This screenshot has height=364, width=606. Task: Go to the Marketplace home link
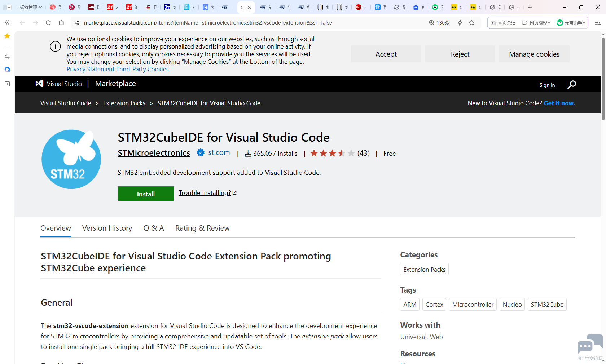115,84
